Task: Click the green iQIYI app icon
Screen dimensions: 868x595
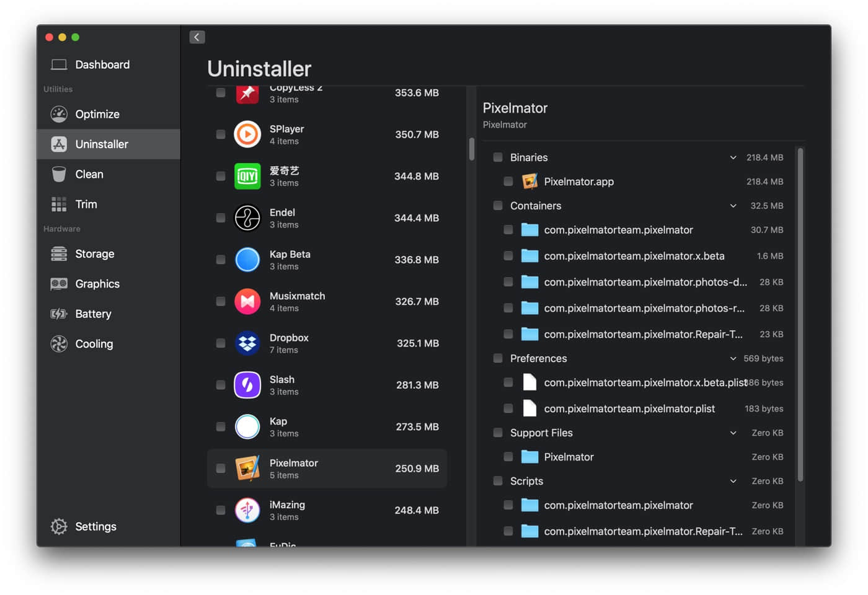Action: point(247,176)
